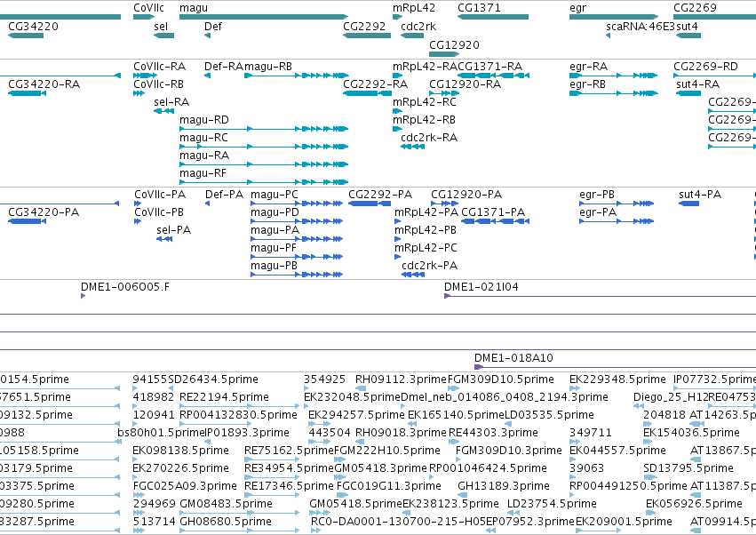Click the sut4-RA transcript bar
The width and height of the screenshot is (756, 535).
click(x=688, y=93)
